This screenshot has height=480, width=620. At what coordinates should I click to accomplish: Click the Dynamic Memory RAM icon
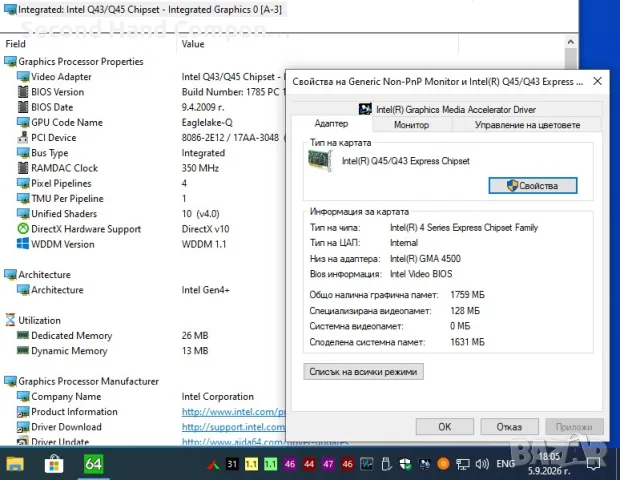(23, 350)
